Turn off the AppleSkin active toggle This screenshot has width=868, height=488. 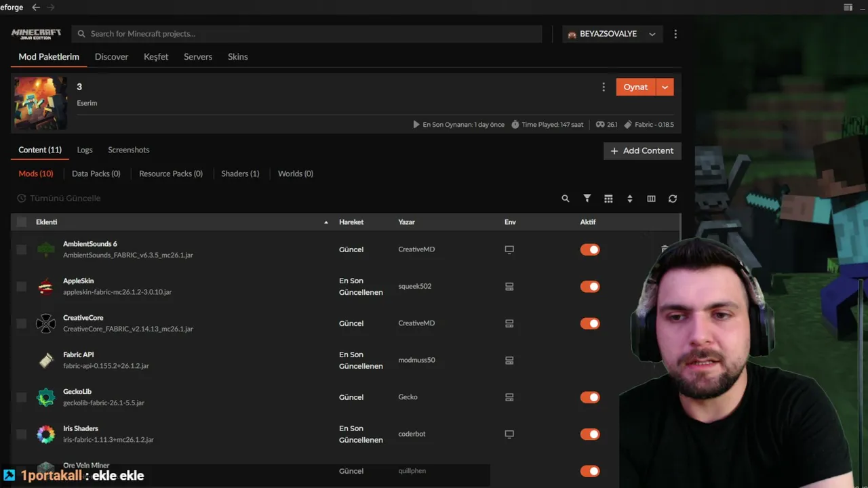point(590,286)
